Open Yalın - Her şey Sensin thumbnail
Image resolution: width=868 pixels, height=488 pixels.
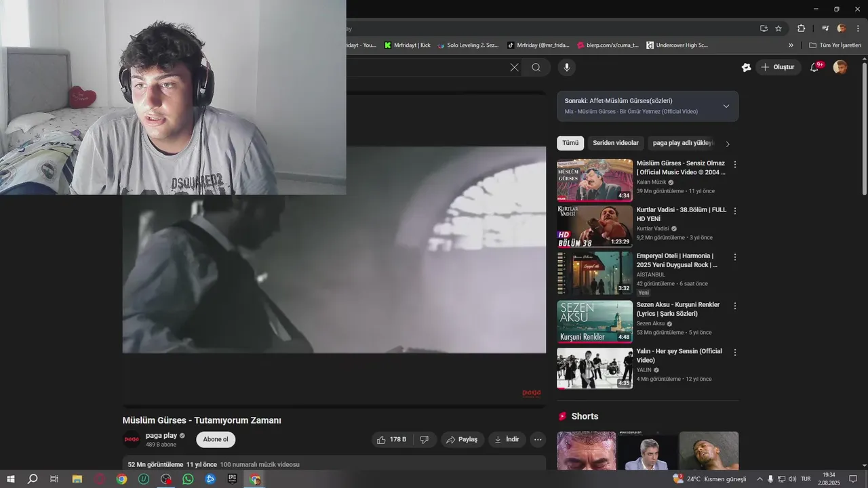[x=595, y=368]
